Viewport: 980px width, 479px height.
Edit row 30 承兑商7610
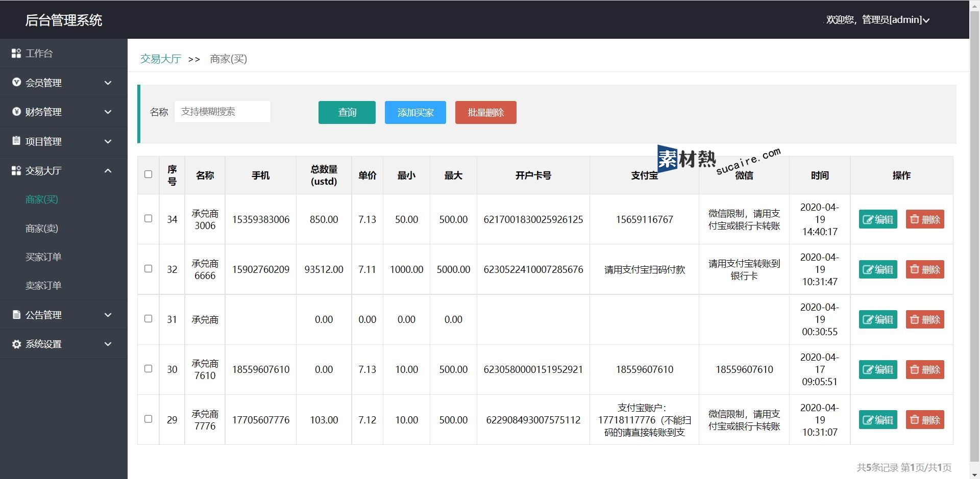point(878,369)
